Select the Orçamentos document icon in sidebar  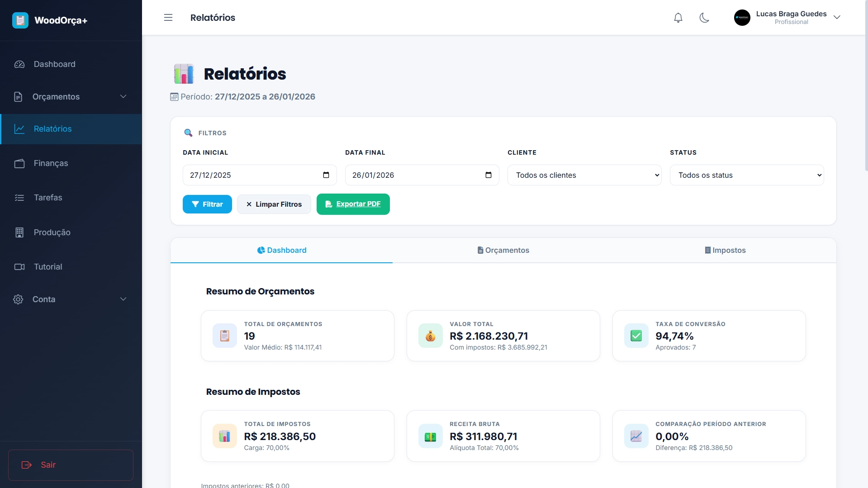pyautogui.click(x=18, y=96)
